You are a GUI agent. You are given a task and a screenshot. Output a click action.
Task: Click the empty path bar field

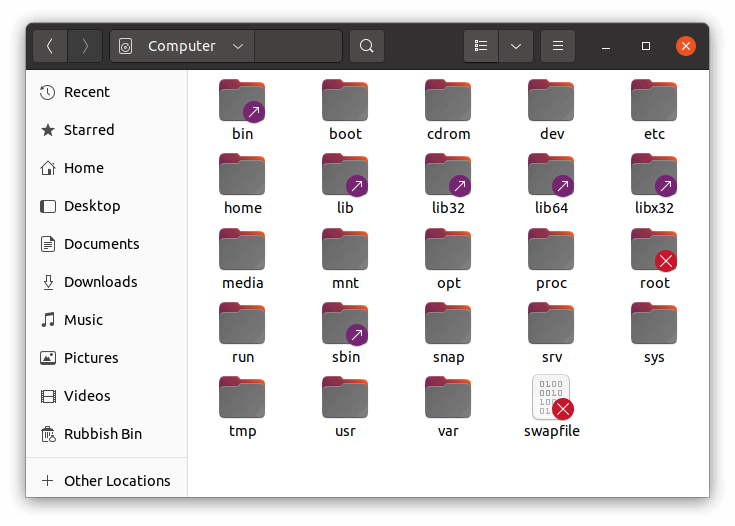coord(298,46)
